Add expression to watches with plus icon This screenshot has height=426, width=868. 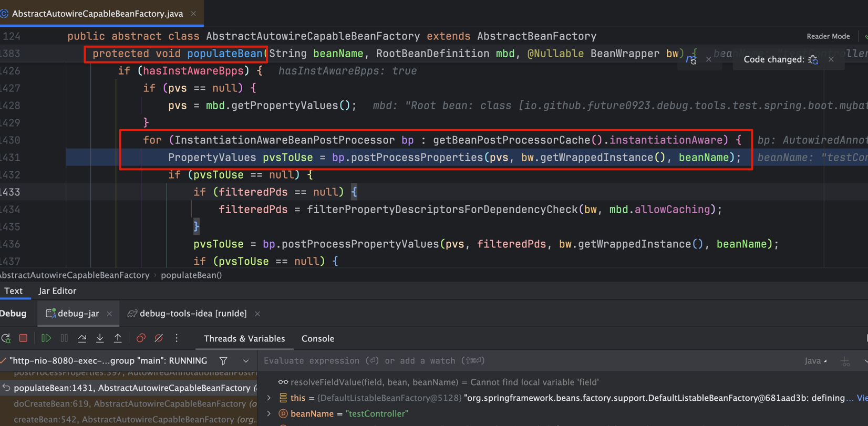tap(845, 361)
